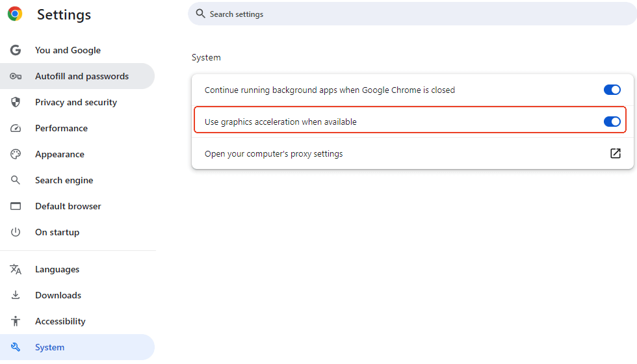Click the palette Appearance icon

(x=16, y=154)
